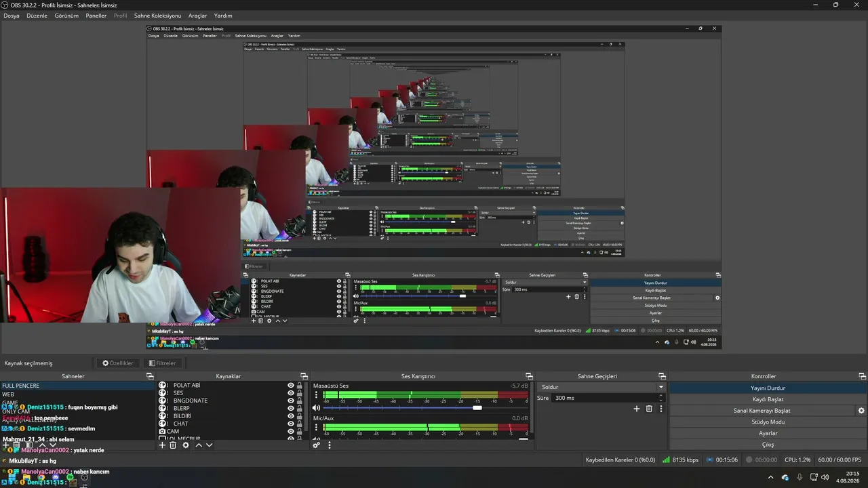The image size is (868, 488).
Task: Click the microphone icon in system tray
Action: coord(800,477)
